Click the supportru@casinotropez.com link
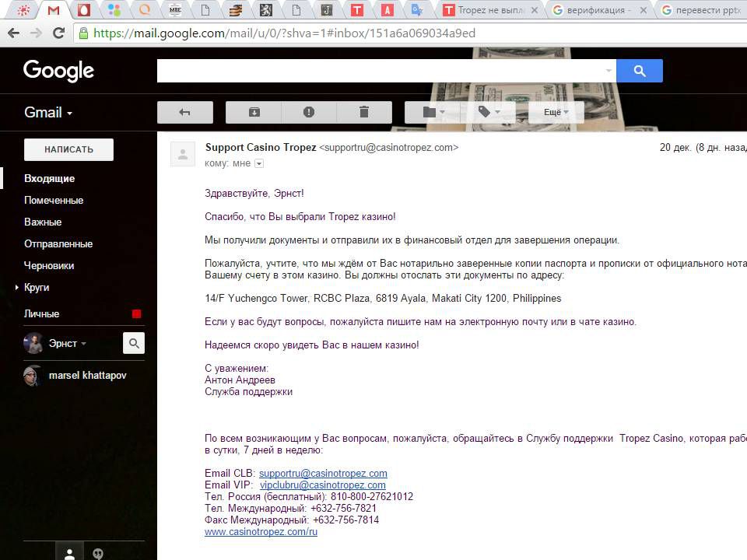 (x=323, y=474)
